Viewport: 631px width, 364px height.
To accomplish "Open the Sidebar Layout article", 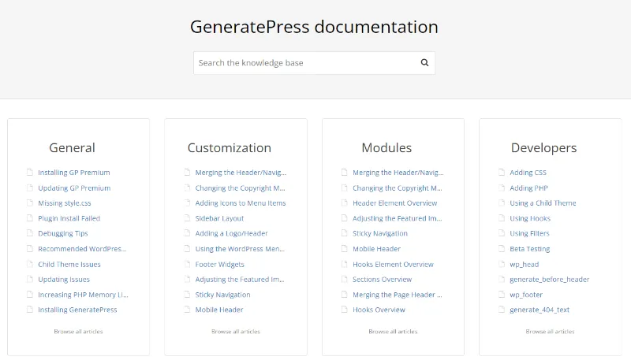I will 220,218.
